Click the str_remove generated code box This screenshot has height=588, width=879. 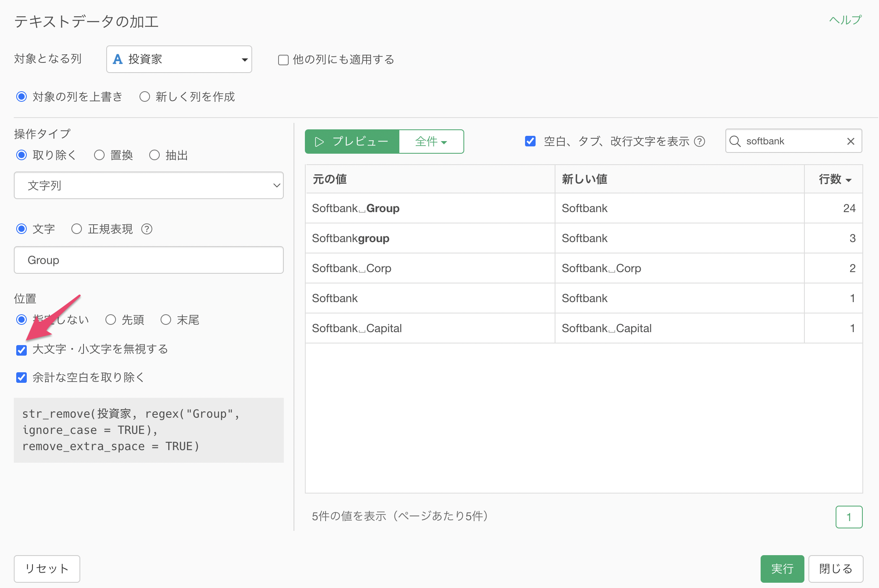pos(149,430)
